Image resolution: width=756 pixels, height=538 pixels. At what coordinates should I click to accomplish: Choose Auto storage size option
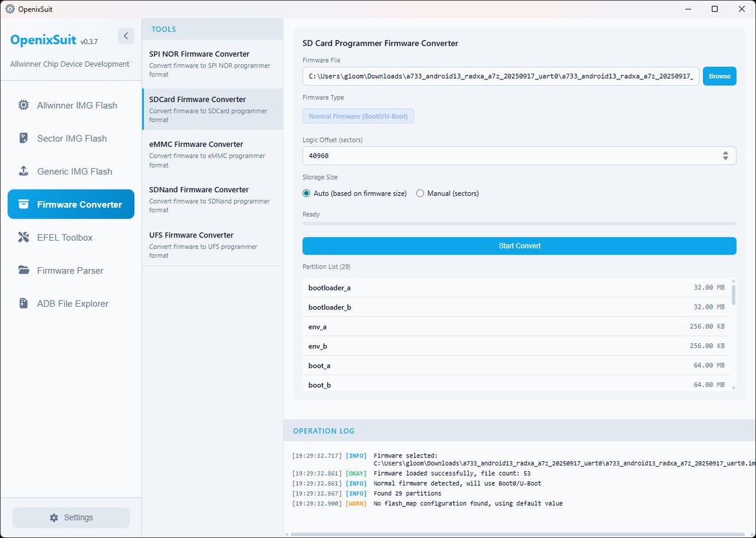click(x=355, y=193)
